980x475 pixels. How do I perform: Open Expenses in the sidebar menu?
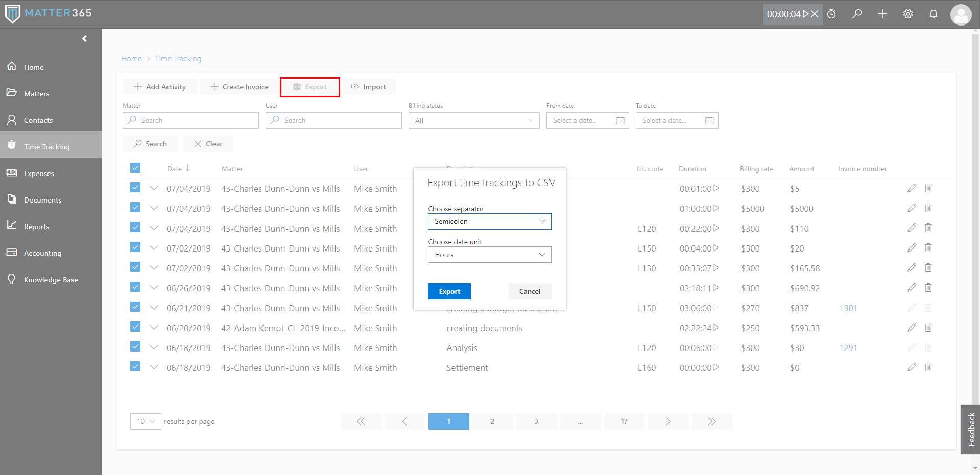pyautogui.click(x=39, y=173)
